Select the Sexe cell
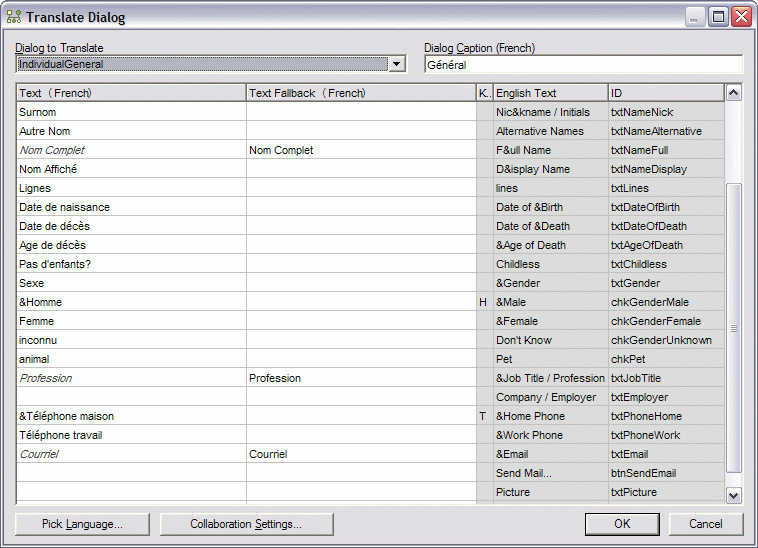 [131, 283]
